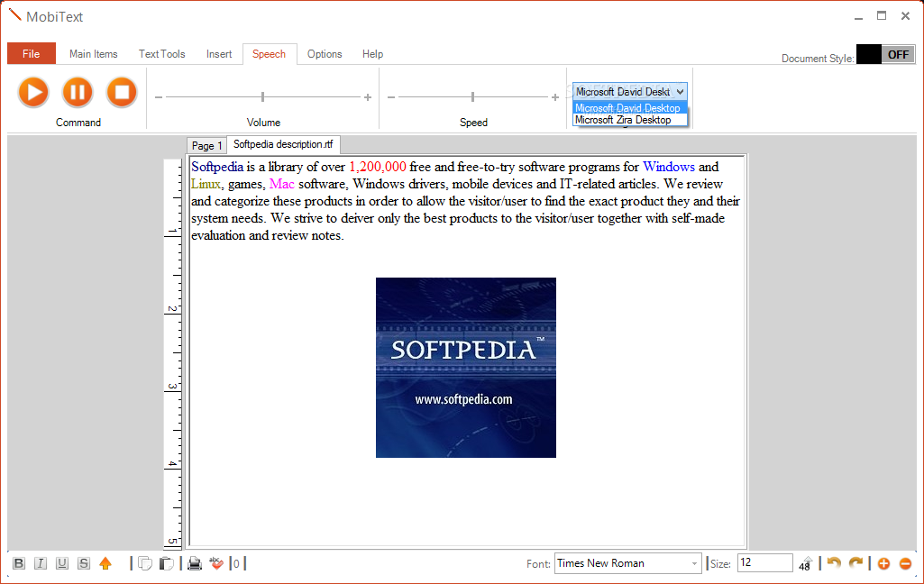Screen dimensions: 924x584
Task: Increase speech speed with plus sign
Action: tap(555, 97)
